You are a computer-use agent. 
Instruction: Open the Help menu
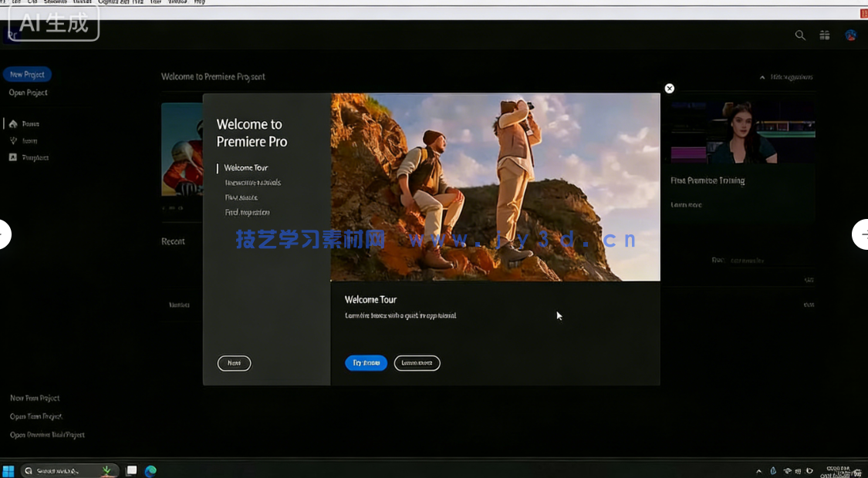click(x=199, y=2)
